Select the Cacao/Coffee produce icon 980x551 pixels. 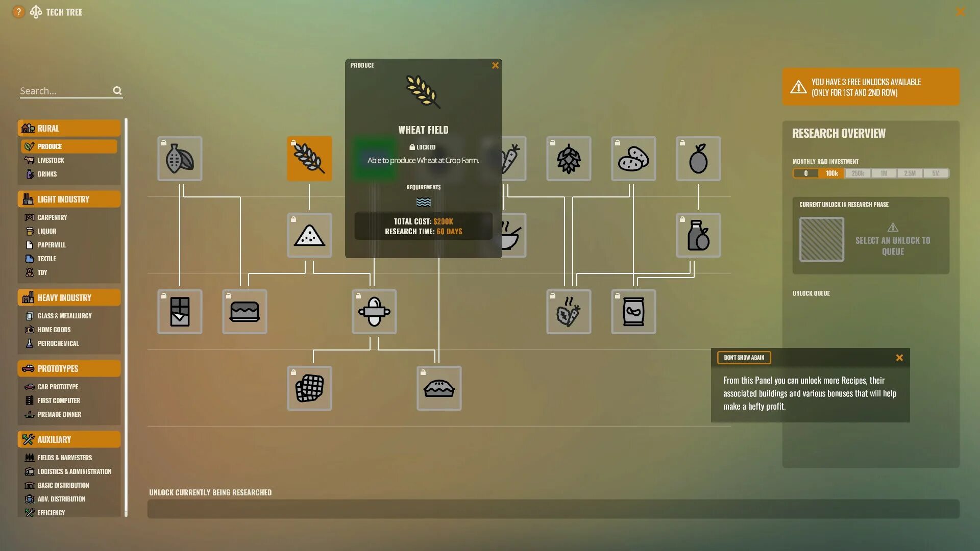tap(178, 158)
